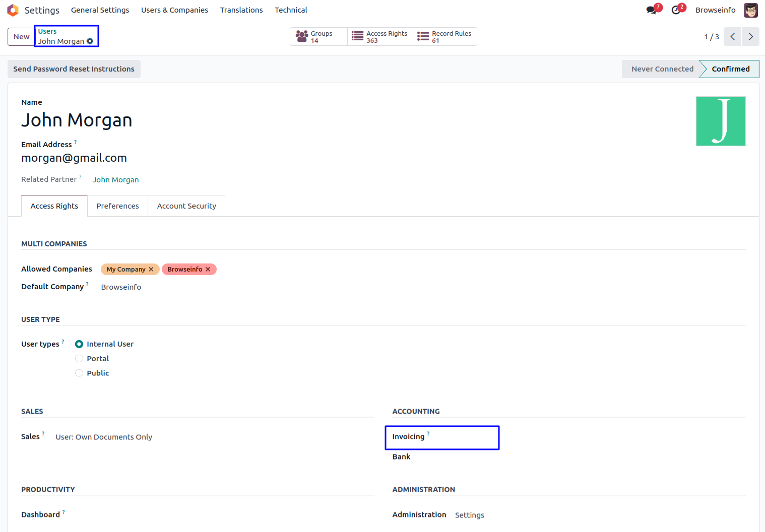
Task: Go to the previous user record
Action: (x=733, y=37)
